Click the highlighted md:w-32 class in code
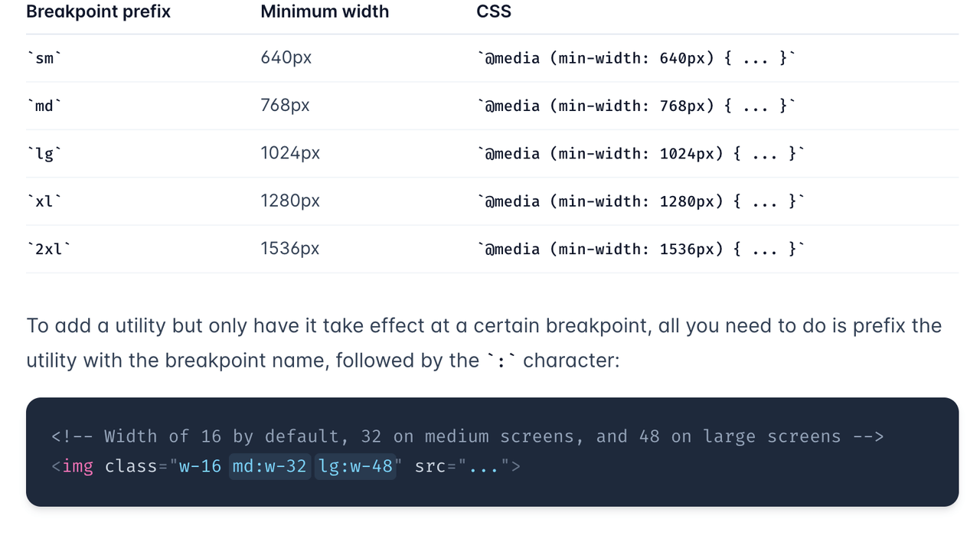 (x=269, y=466)
